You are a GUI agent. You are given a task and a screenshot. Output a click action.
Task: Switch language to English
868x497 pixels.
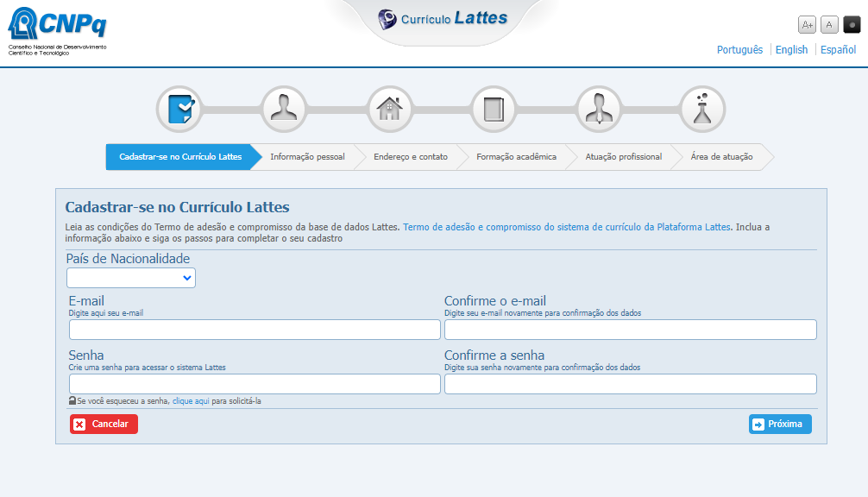click(791, 50)
